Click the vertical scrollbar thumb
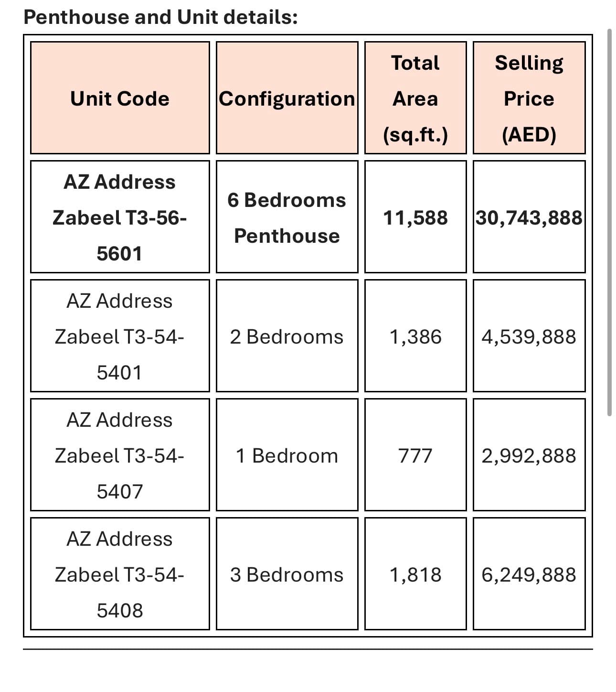The image size is (616, 692). coord(609,222)
